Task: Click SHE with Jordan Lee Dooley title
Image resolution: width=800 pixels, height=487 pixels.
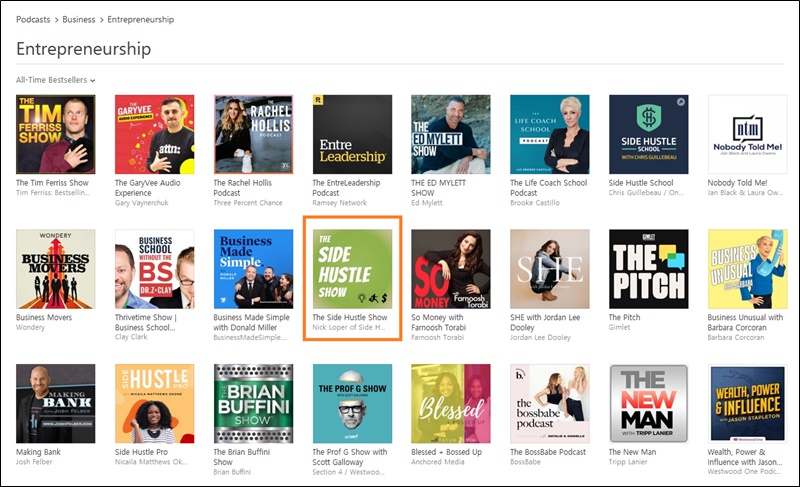Action: click(545, 322)
